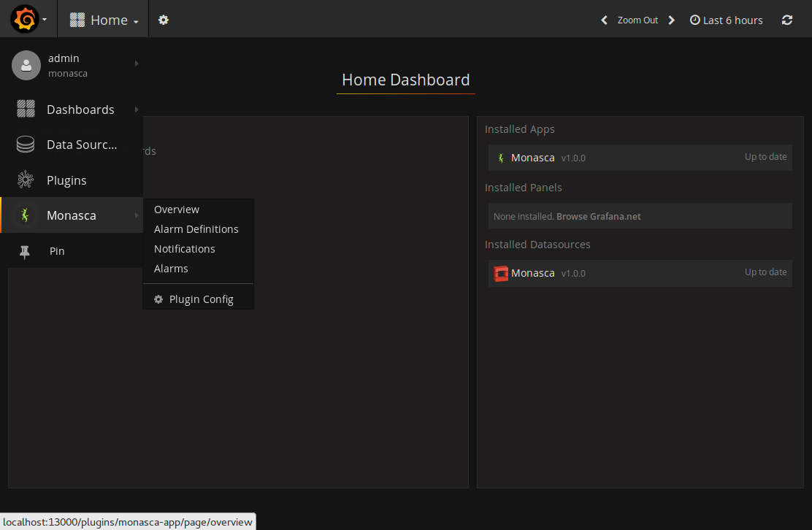Follow the Browse Grafana.net link
This screenshot has height=530, width=812.
point(598,216)
